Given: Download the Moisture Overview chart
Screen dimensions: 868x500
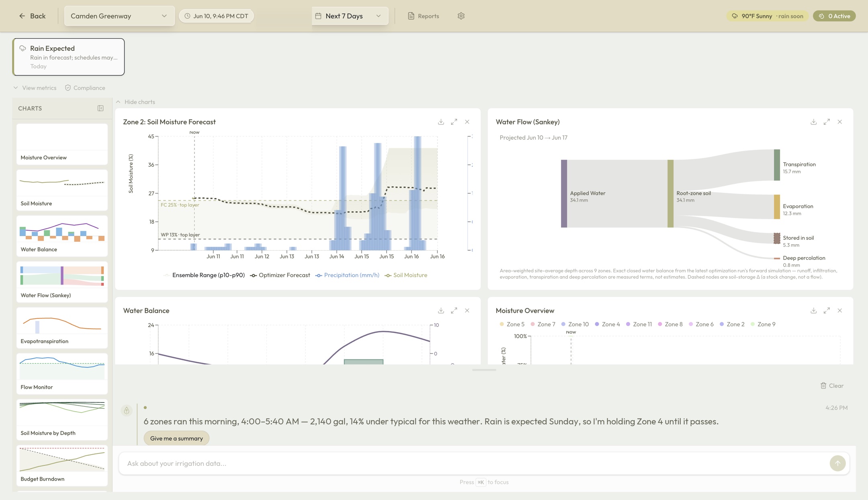Looking at the screenshot, I should click(x=813, y=310).
